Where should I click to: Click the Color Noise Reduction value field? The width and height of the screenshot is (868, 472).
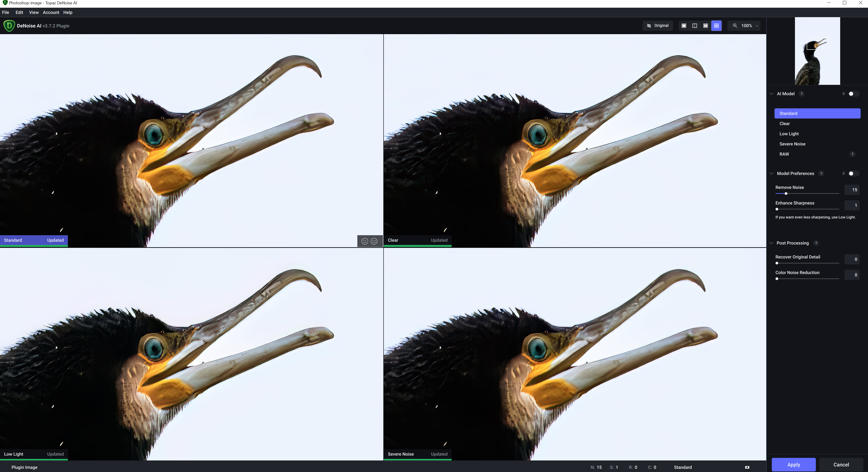852,275
